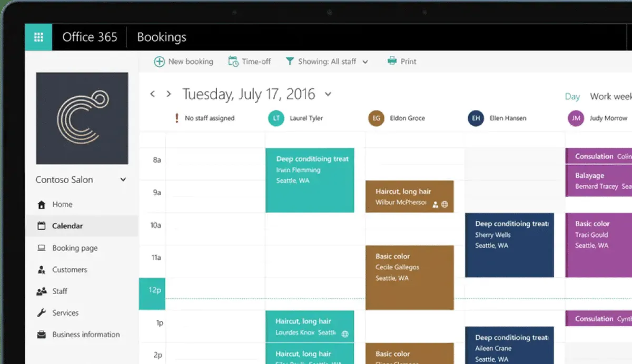Toggle Eldon Groce's staff column filter

point(376,118)
